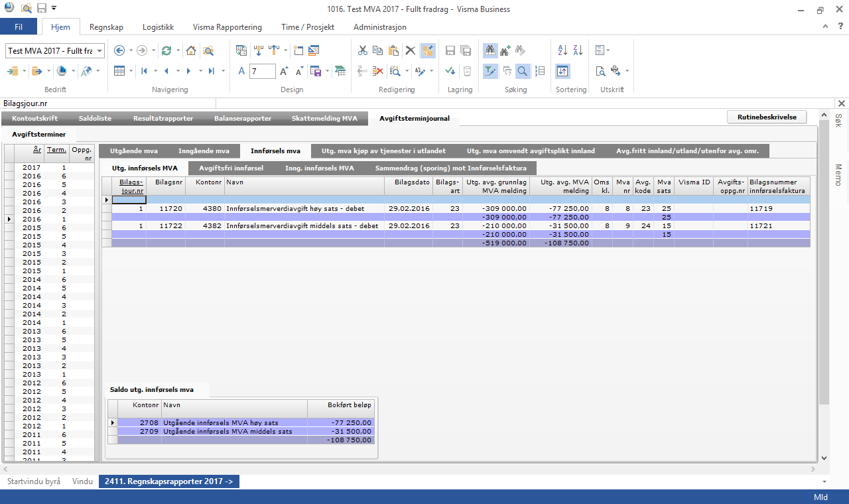Switch to the Regnskap ribbon tab
The width and height of the screenshot is (849, 504).
[105, 27]
